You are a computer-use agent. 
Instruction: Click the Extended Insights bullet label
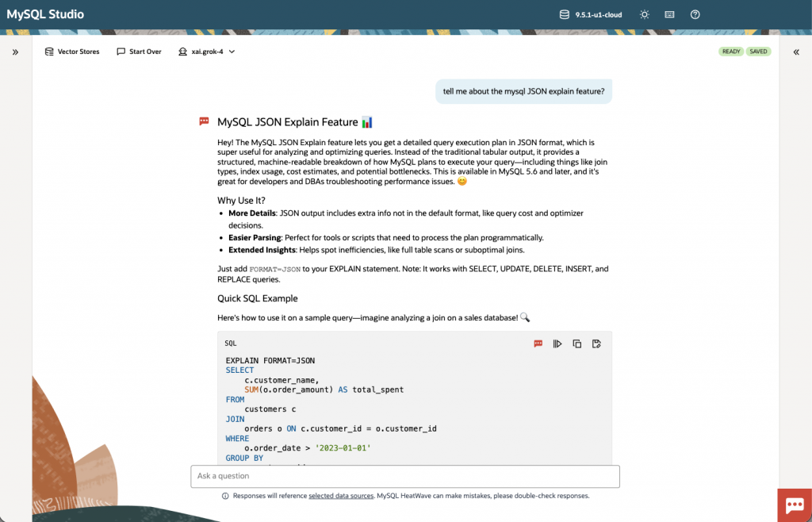click(262, 250)
